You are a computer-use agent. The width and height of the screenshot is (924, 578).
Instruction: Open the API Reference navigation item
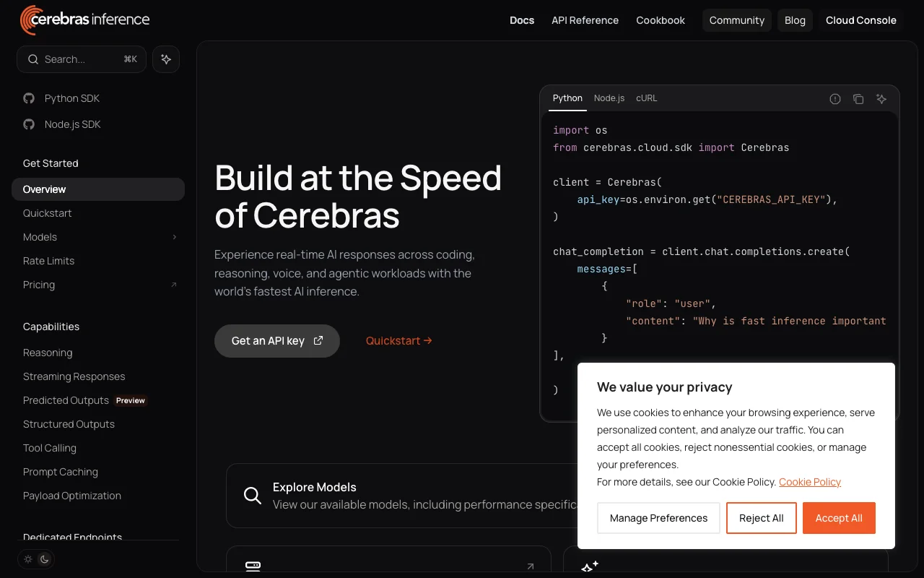tap(585, 20)
